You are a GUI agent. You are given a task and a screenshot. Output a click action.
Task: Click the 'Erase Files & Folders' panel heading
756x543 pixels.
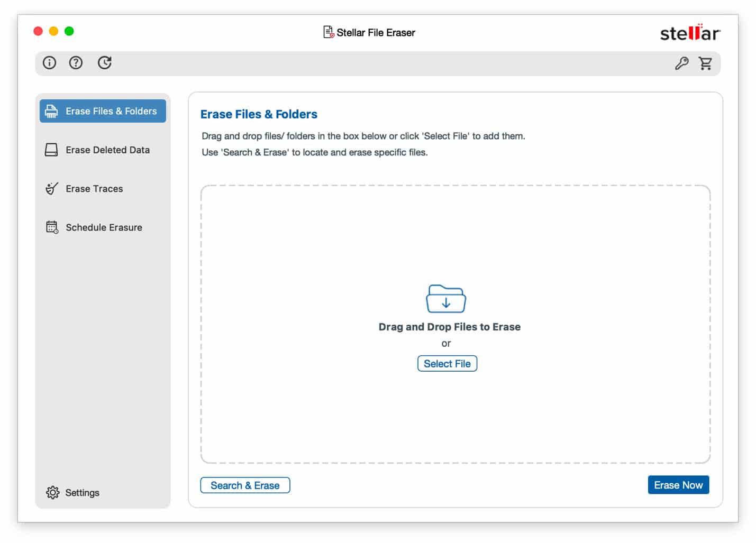click(259, 114)
